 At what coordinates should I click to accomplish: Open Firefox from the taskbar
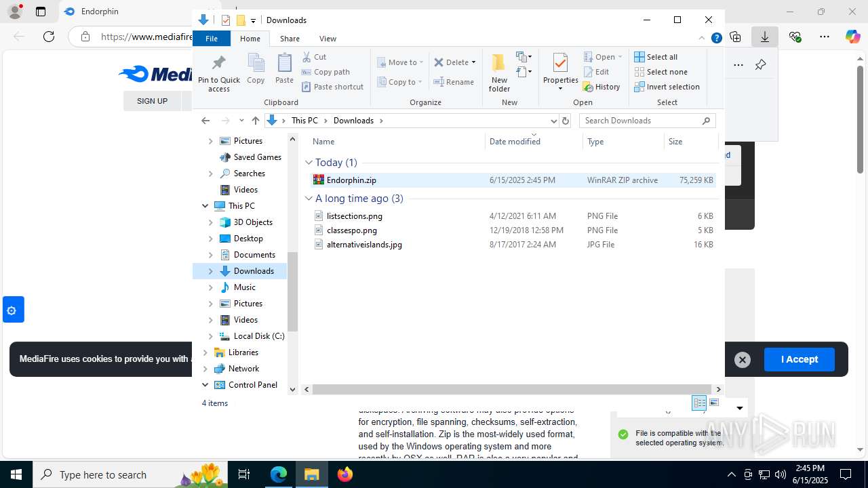point(345,474)
